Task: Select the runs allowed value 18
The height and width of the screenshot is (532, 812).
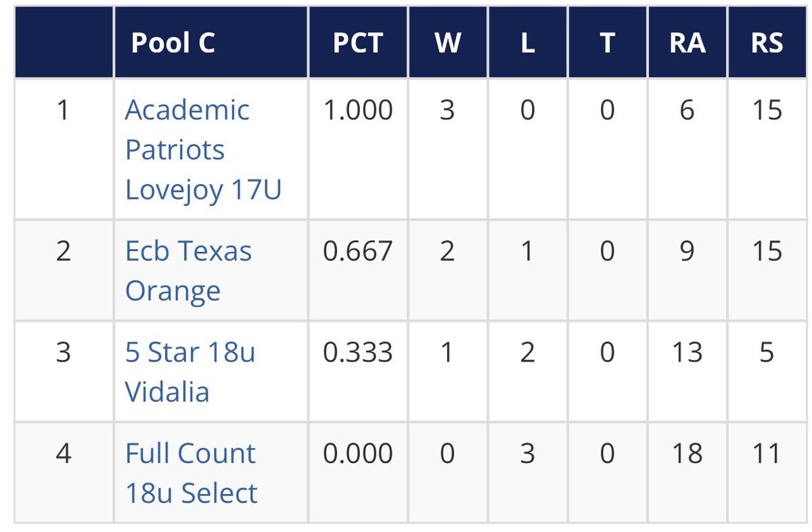Action: [687, 453]
